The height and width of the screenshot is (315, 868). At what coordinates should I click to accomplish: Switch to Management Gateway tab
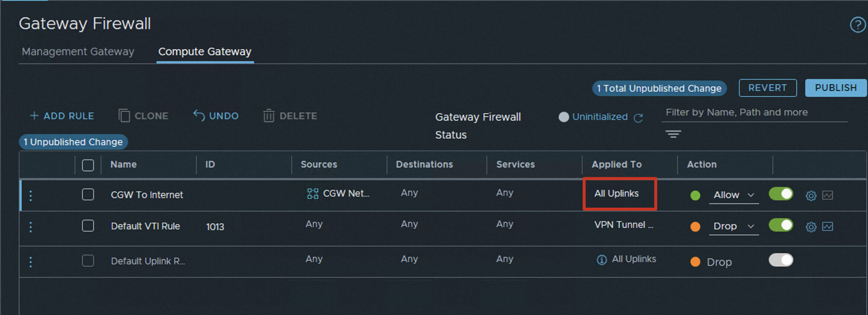coord(78,51)
